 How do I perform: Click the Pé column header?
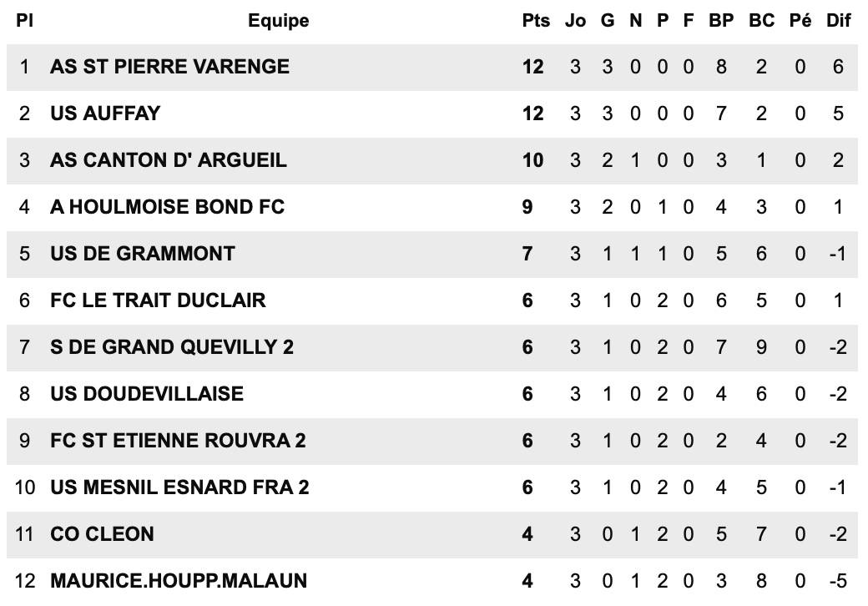800,21
